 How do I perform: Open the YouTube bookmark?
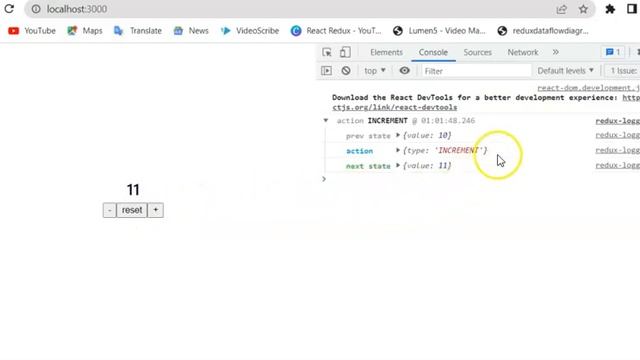32,31
